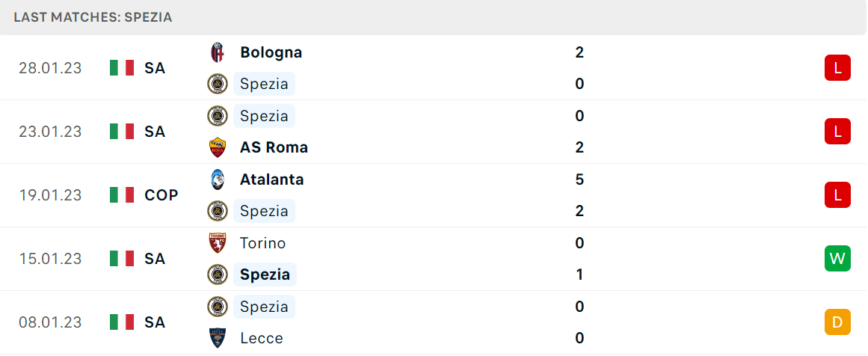Click the green W result badge
This screenshot has width=868, height=356.
[x=837, y=259]
